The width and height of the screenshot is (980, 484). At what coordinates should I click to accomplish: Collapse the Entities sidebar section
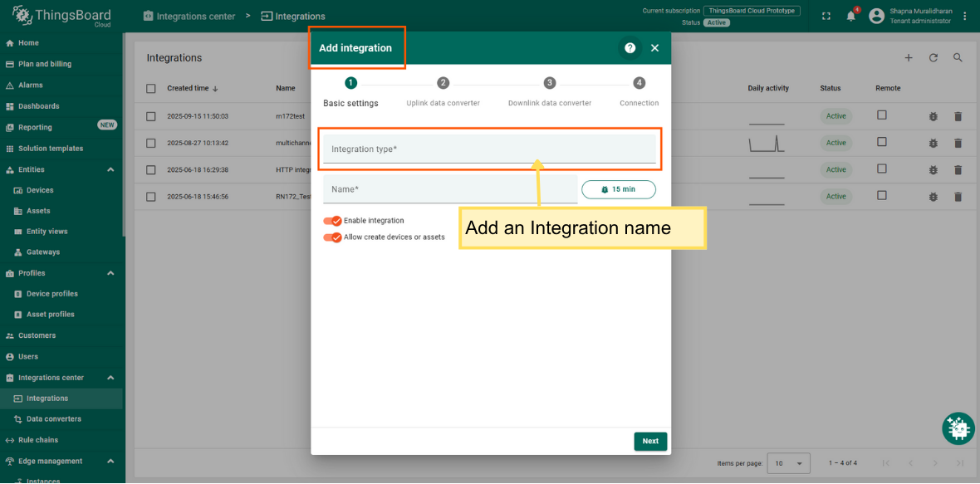(110, 169)
